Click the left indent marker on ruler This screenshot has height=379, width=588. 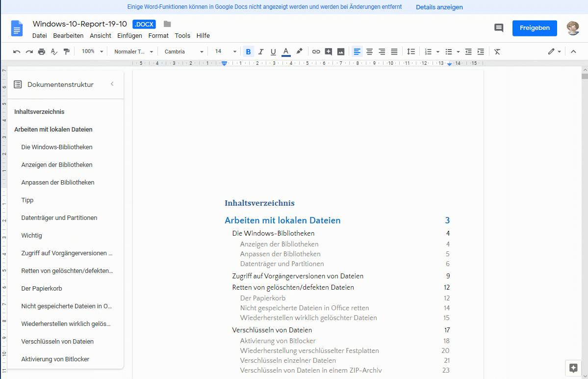pyautogui.click(x=224, y=64)
